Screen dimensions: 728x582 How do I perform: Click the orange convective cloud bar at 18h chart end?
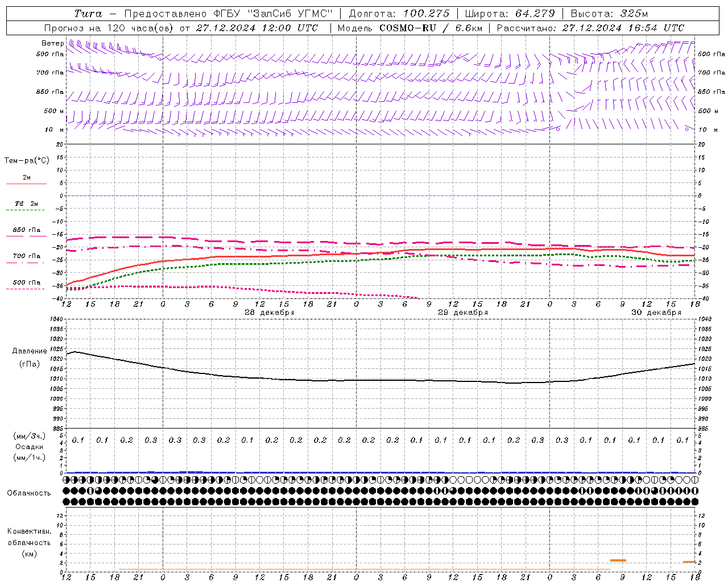click(689, 562)
